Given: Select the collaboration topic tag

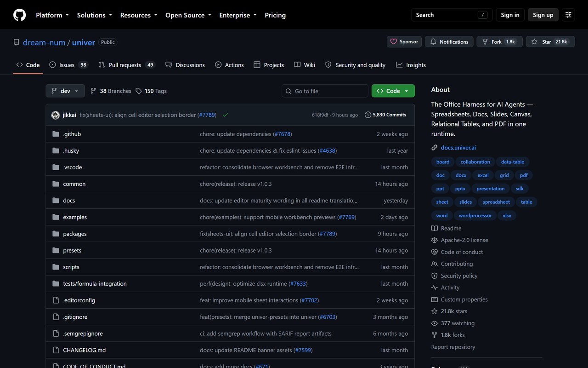Looking at the screenshot, I should (475, 162).
